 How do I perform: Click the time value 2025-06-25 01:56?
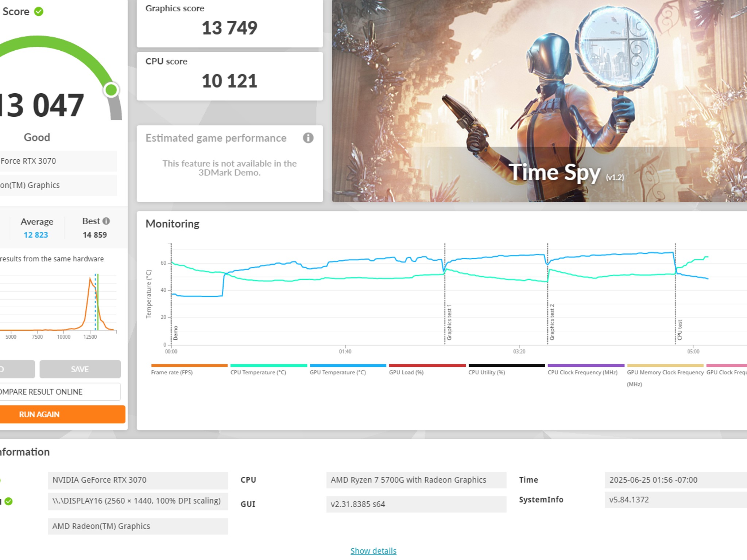pyautogui.click(x=676, y=480)
